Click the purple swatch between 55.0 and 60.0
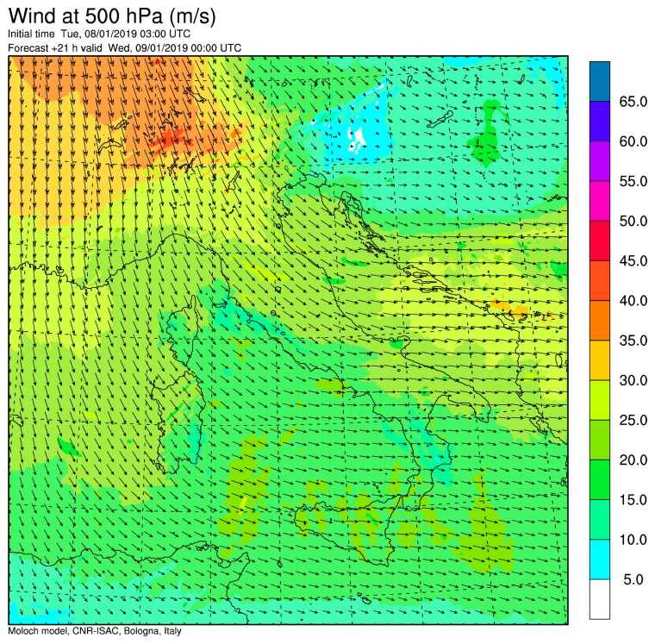The width and height of the screenshot is (655, 644). 600,161
